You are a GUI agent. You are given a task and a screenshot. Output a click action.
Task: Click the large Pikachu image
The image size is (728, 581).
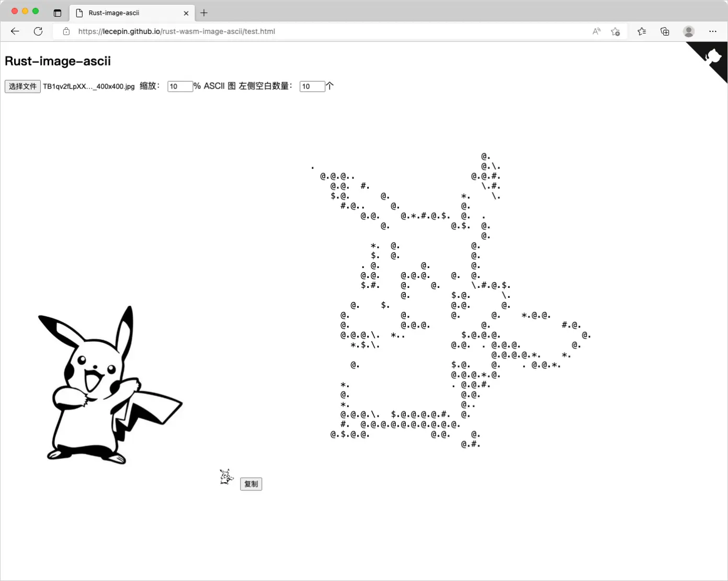[110, 385]
